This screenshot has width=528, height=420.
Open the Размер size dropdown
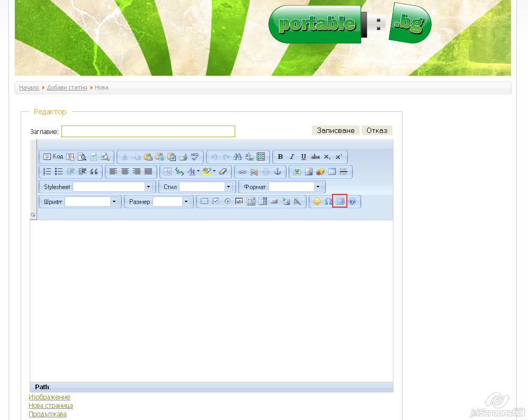point(186,201)
